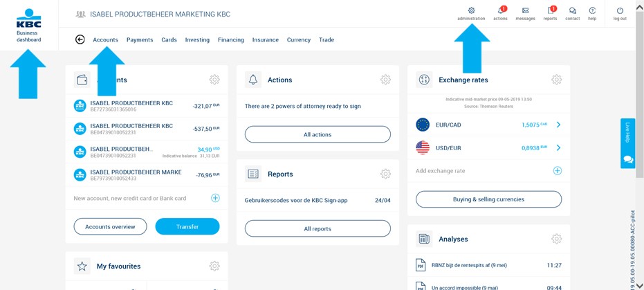Click the My favourites star icon

tap(82, 266)
